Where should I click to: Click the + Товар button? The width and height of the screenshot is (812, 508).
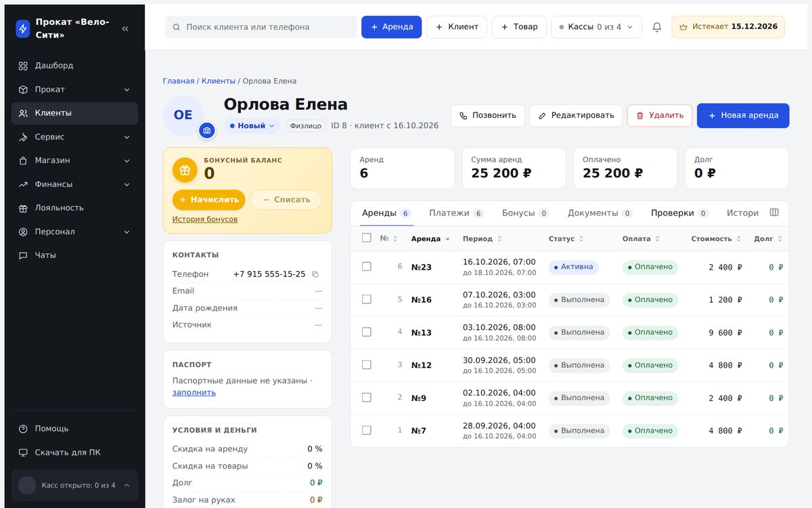coord(519,27)
